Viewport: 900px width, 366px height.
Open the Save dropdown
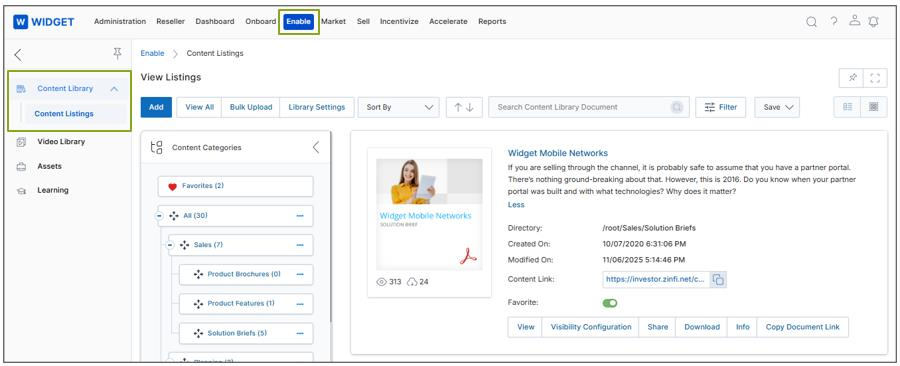[777, 107]
